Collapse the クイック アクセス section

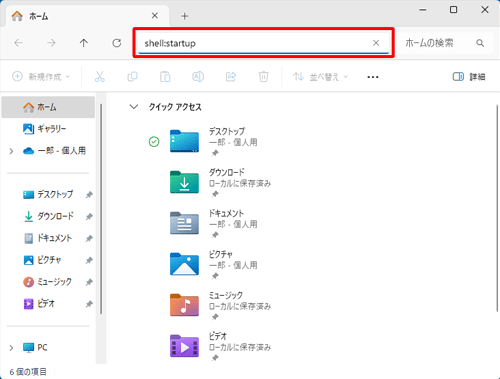point(134,107)
